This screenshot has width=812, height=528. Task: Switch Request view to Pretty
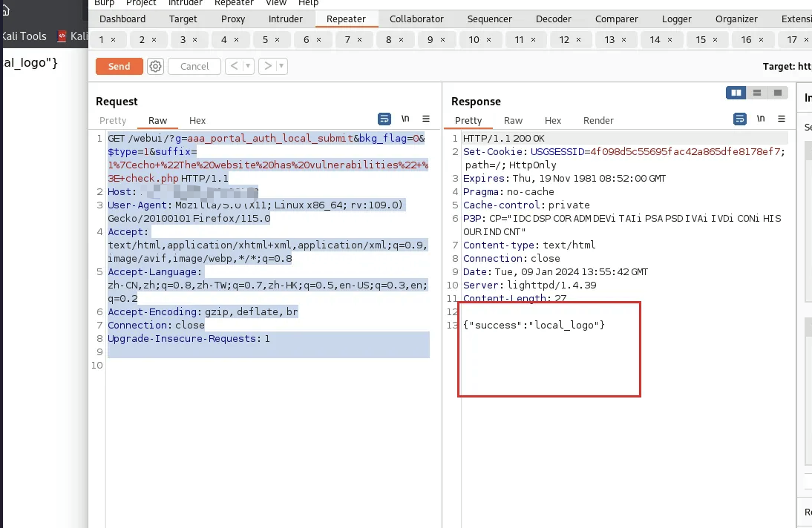click(x=113, y=121)
